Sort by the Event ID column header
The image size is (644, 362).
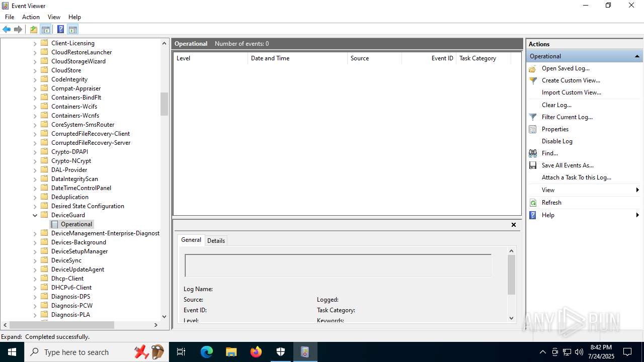coord(429,58)
